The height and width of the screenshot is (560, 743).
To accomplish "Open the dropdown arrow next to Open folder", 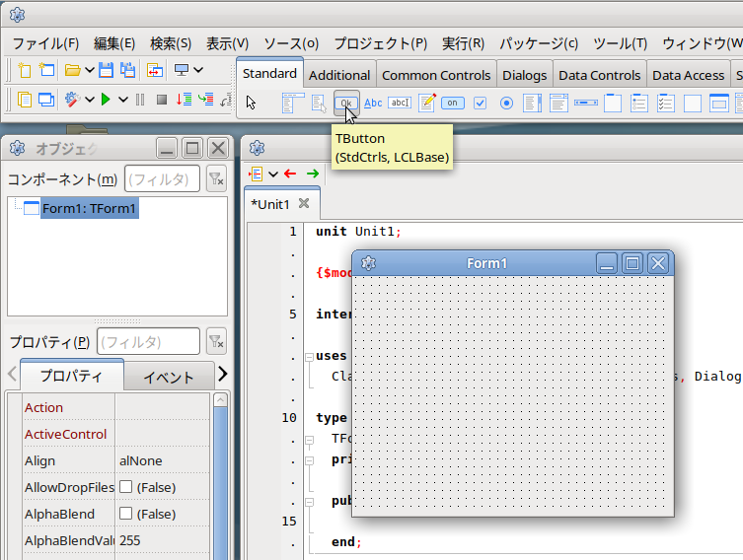I will pyautogui.click(x=89, y=70).
